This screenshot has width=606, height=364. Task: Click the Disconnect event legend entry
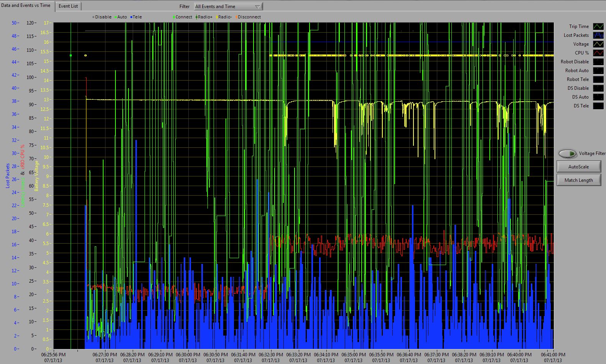[248, 17]
